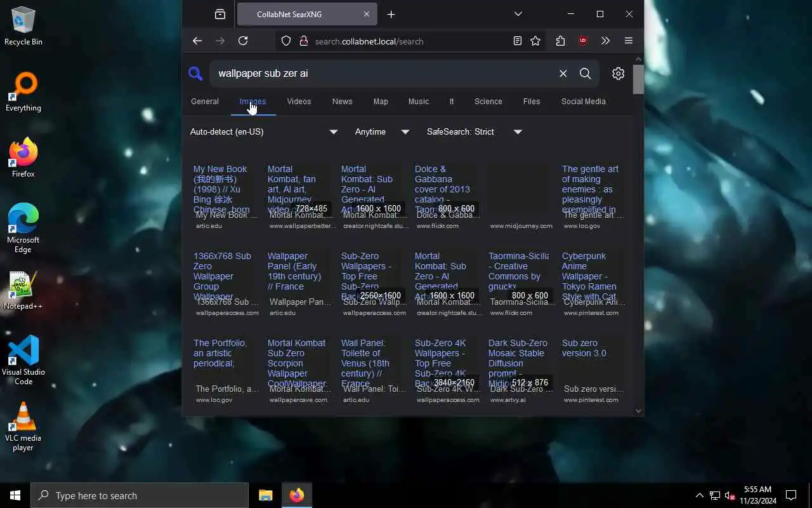Submit search with magnifier button
812x508 pixels.
tap(586, 74)
